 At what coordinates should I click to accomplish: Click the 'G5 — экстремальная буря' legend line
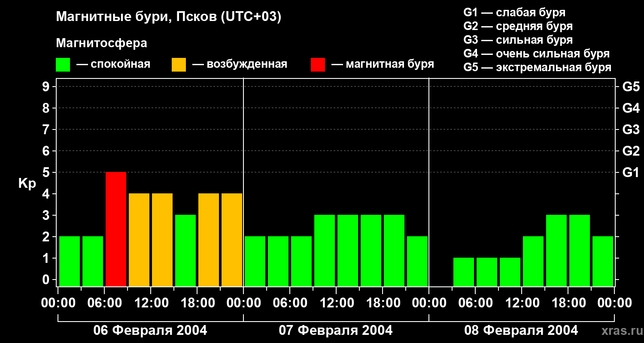coord(538,67)
